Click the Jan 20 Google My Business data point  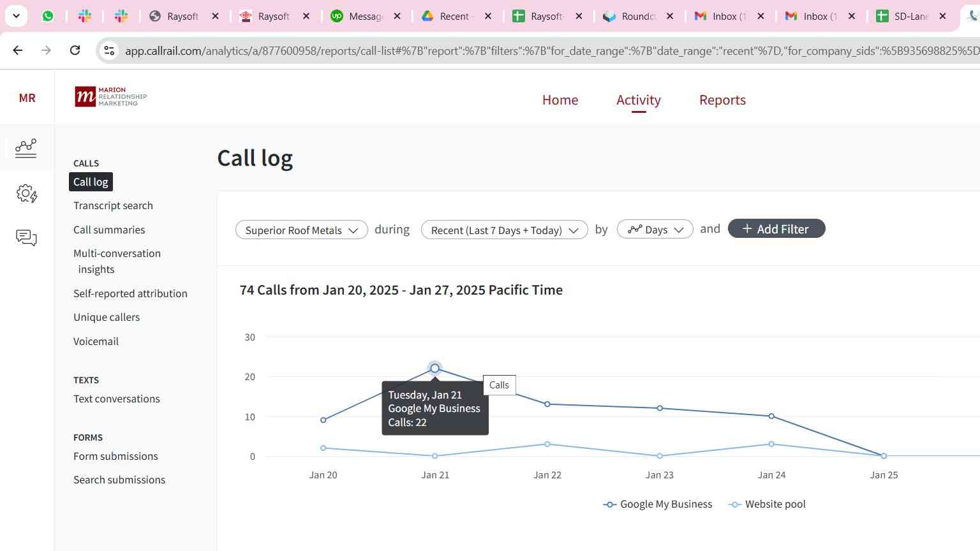pos(323,420)
